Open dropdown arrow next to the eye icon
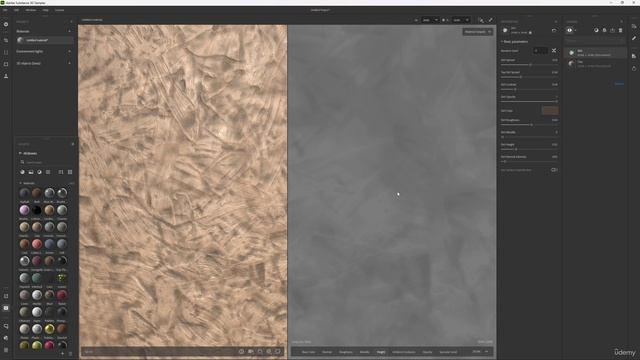Image resolution: width=640 pixels, height=360 pixels. click(x=576, y=31)
